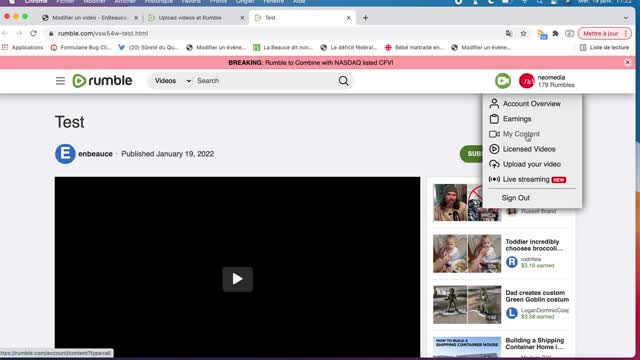
Task: Close the BREAKING news banner
Action: [x=627, y=62]
